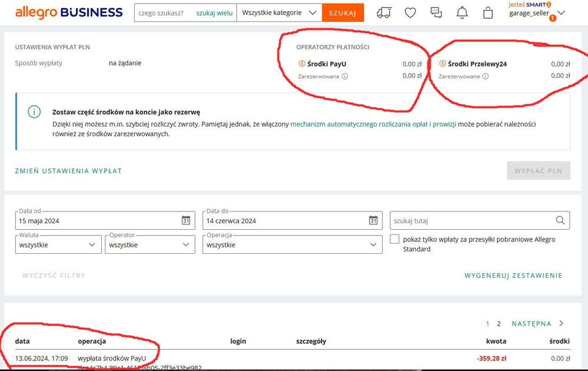Screen dimensions: 588x371
Task: Open the delivery truck icon in header
Action: [x=384, y=13]
